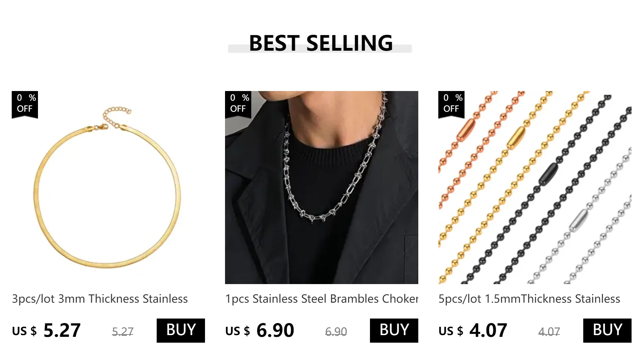Click the crossed-out 5.27 original price

123,332
